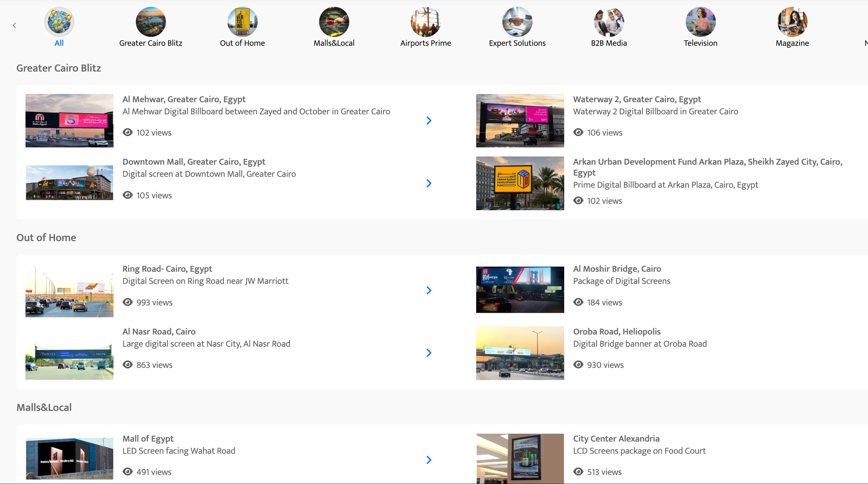Select the Out of Home category icon
868x484 pixels.
tap(242, 22)
